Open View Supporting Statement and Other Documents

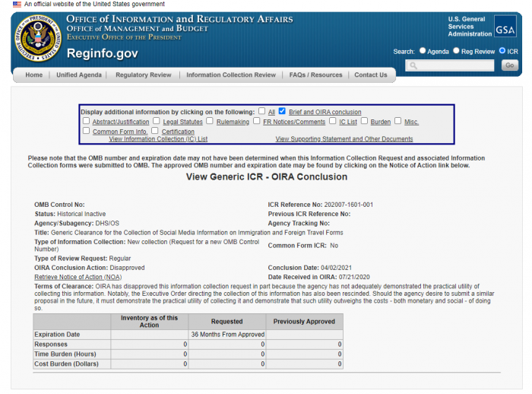(344, 139)
